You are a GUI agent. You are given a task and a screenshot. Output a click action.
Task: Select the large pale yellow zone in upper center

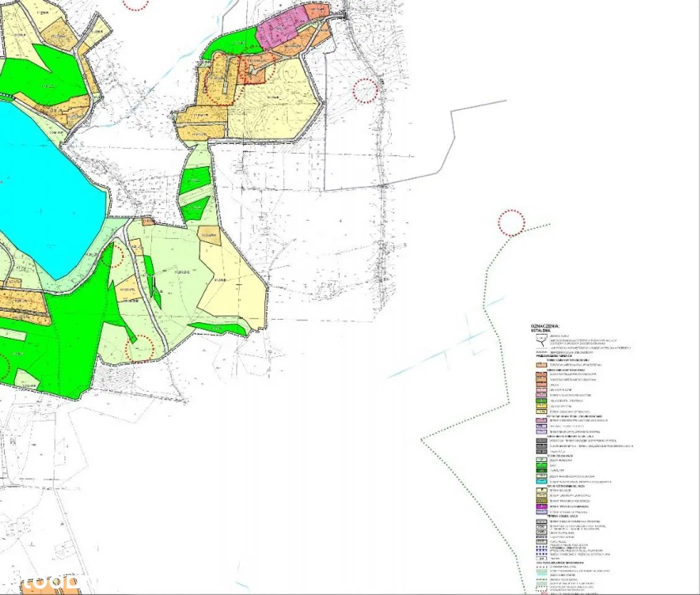[276, 102]
